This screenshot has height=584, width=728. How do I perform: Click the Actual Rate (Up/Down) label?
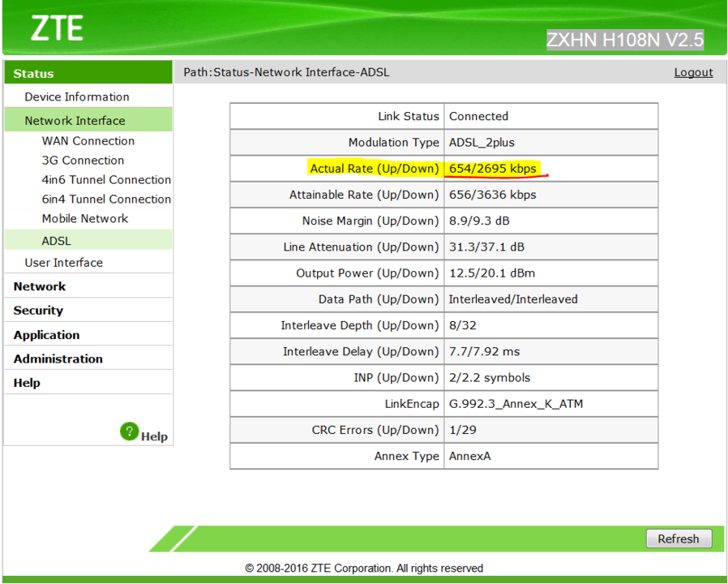pyautogui.click(x=375, y=168)
